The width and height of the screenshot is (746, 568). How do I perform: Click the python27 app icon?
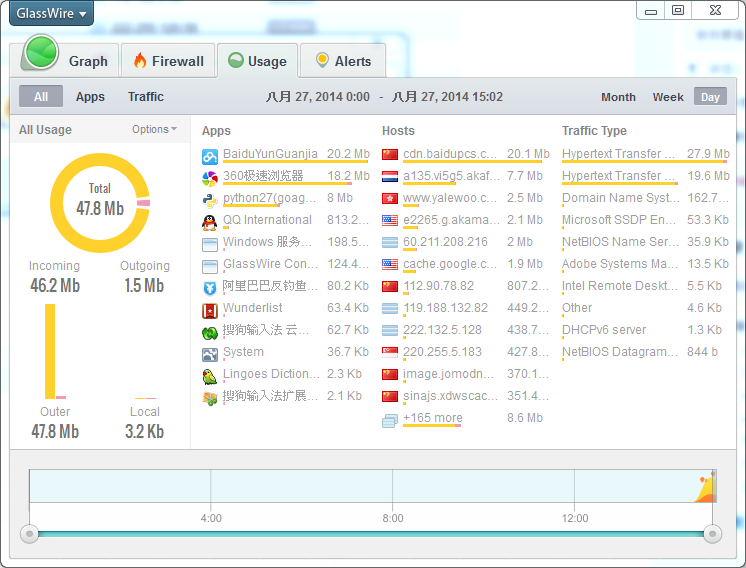(210, 200)
